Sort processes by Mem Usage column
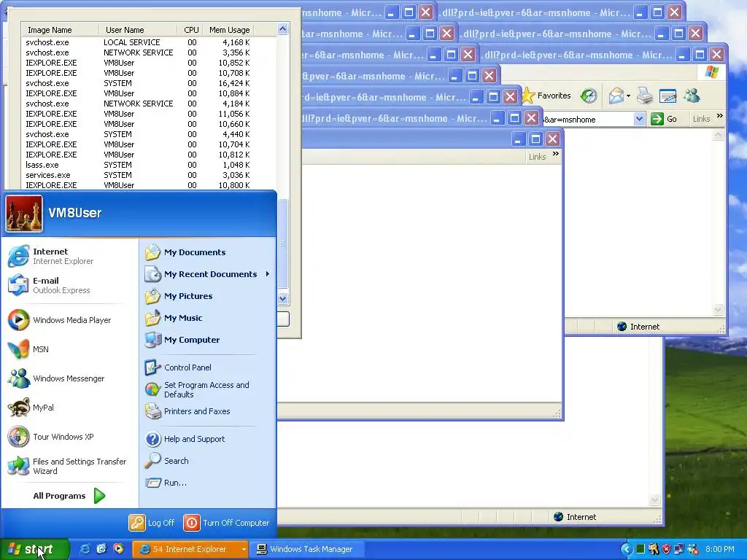747x560 pixels. coord(228,30)
